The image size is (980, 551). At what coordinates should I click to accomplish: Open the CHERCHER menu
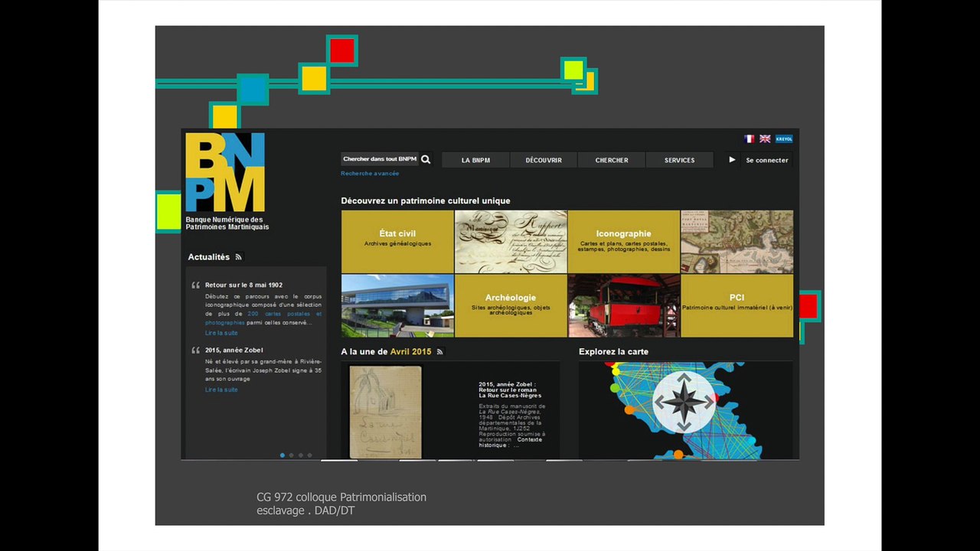tap(612, 160)
